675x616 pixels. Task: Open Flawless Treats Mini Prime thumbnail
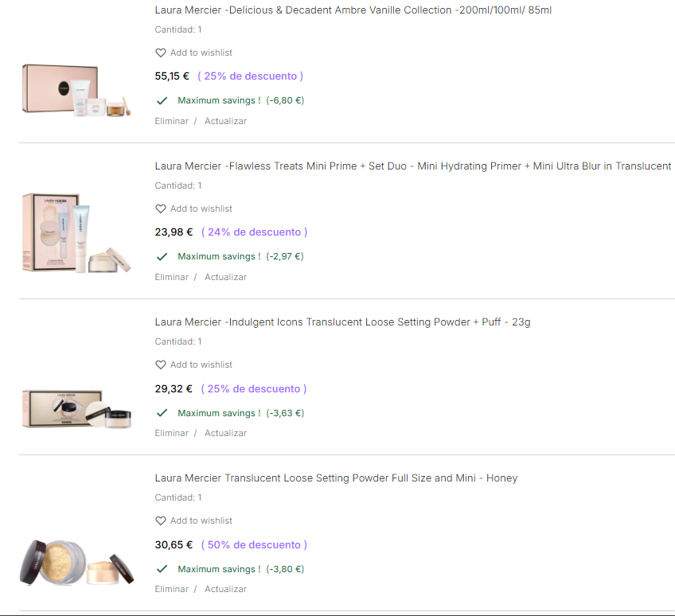click(76, 233)
